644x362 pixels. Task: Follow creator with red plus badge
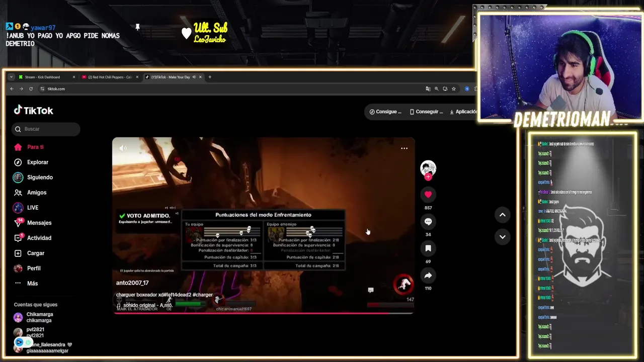428,176
